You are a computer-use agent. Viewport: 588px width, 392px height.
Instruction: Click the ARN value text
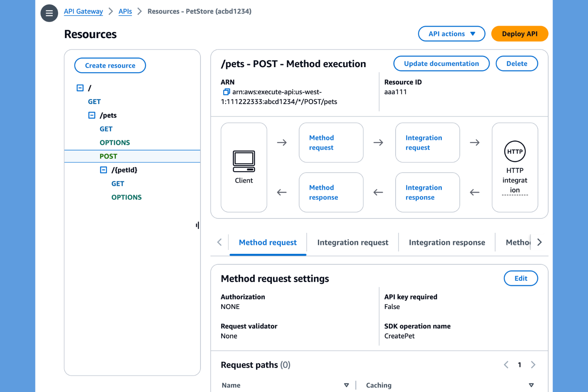click(279, 97)
